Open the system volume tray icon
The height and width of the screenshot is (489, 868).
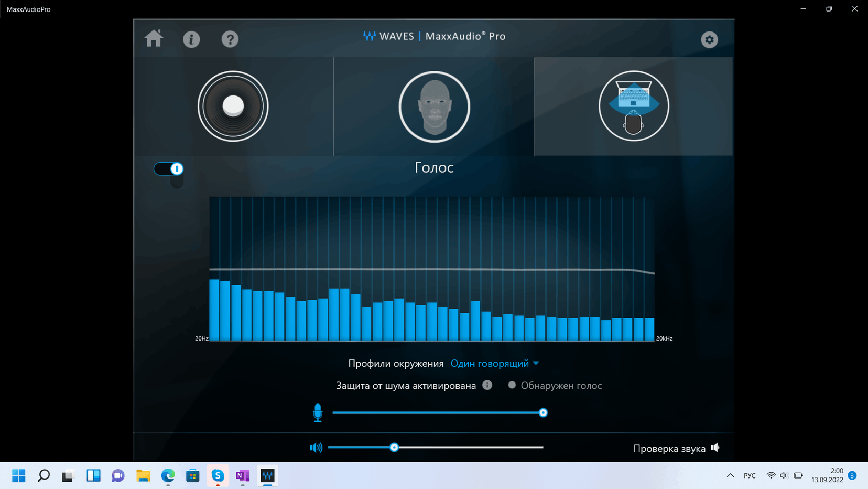[x=784, y=476]
